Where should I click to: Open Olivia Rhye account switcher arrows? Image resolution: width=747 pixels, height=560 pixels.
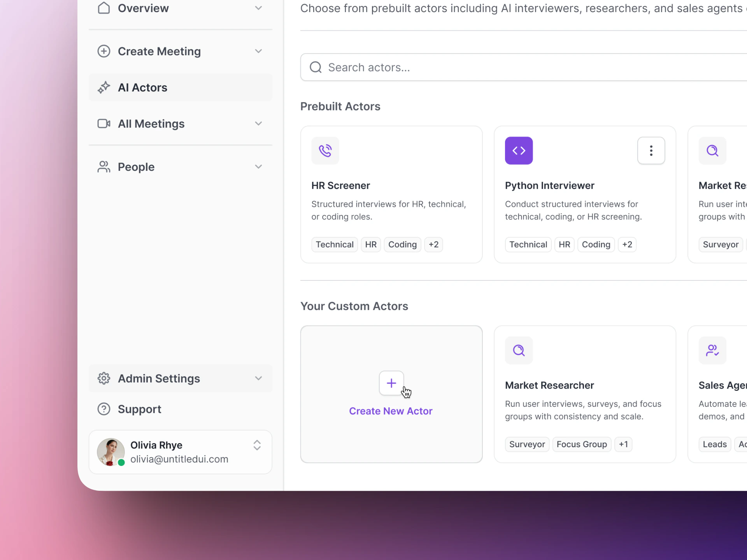[x=257, y=445]
